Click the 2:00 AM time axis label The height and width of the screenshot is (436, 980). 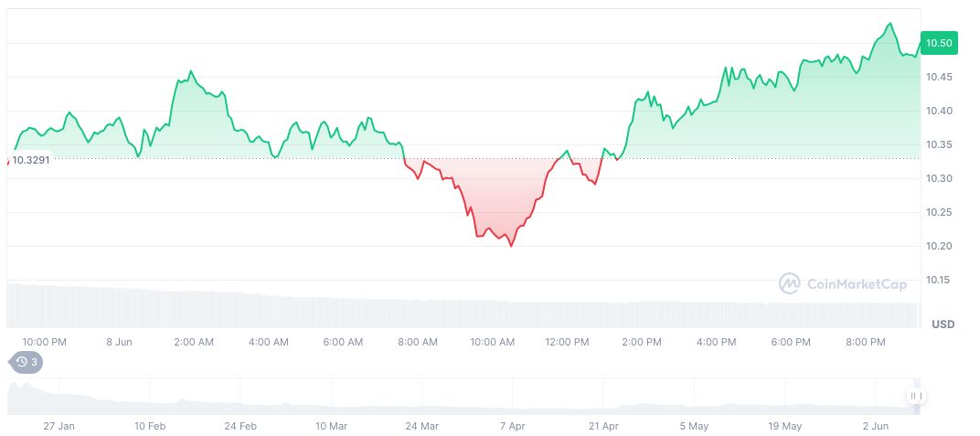tap(194, 342)
